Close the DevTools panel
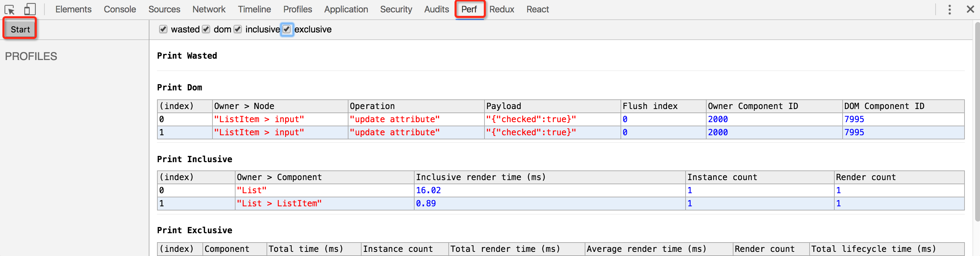The image size is (980, 256). pos(970,9)
